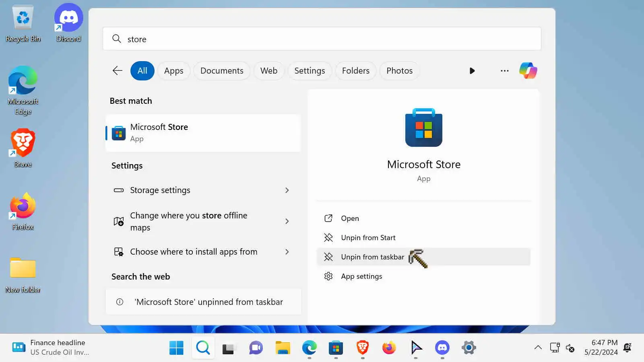Image resolution: width=644 pixels, height=362 pixels.
Task: Open the clock and date in the taskbar
Action: click(601, 348)
